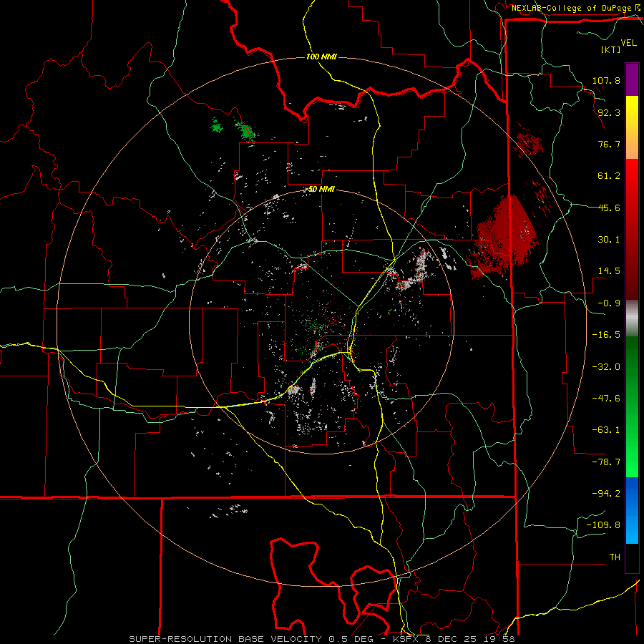Click the 107.8 scale value
644x644 pixels.
tap(606, 80)
